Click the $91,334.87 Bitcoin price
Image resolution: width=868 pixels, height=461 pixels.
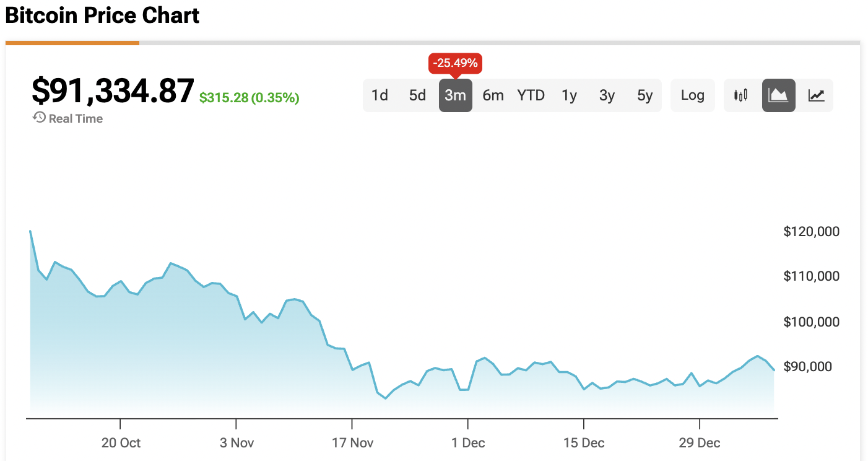point(113,91)
